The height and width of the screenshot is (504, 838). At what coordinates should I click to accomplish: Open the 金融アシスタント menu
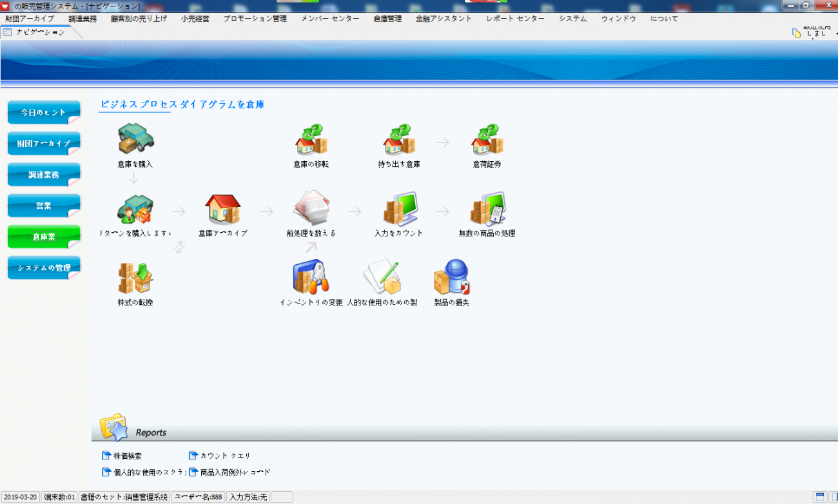pos(443,19)
